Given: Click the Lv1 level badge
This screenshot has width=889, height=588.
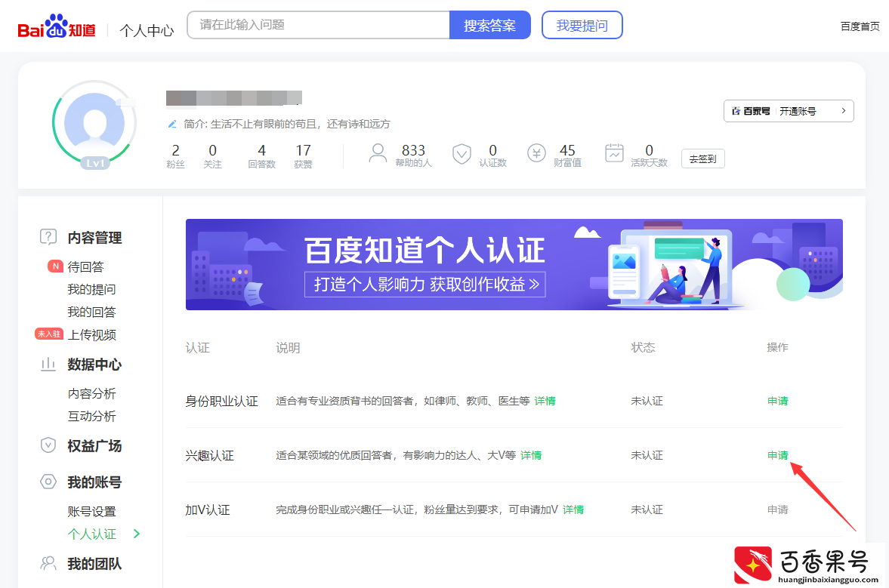Looking at the screenshot, I should (94, 163).
